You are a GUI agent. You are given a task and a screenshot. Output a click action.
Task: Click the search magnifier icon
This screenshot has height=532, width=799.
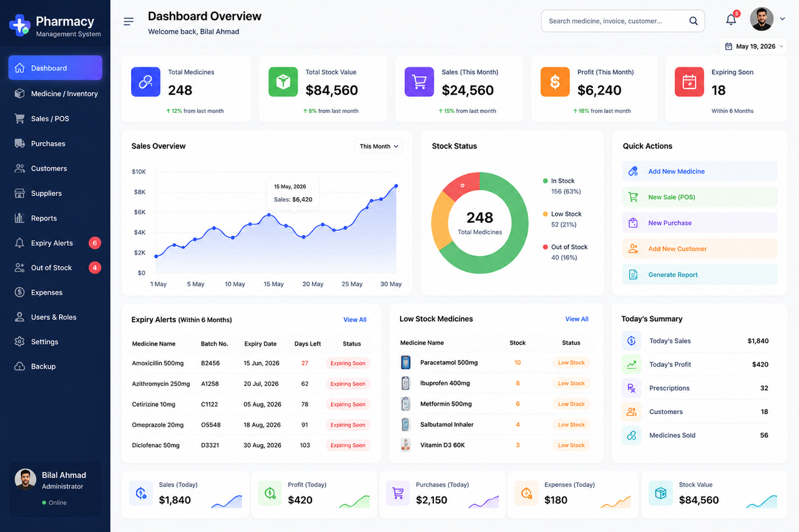coord(694,21)
